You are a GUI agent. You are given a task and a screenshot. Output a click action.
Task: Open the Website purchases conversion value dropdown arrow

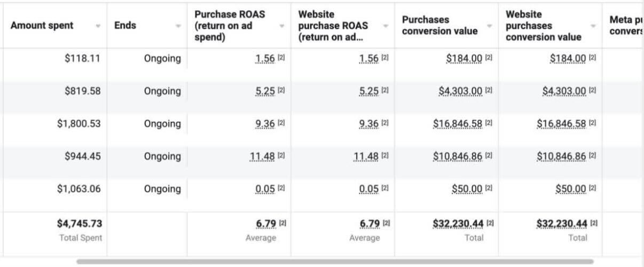coord(593,26)
